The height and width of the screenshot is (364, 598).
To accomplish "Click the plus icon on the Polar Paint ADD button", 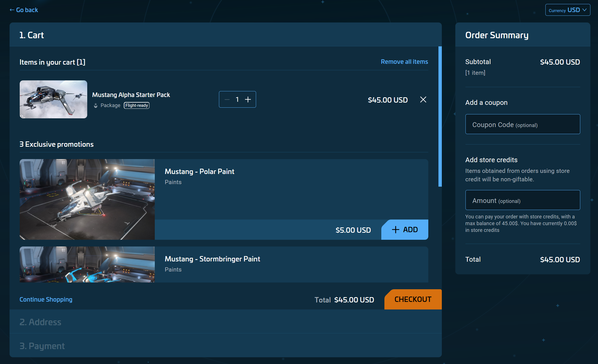I will [396, 230].
